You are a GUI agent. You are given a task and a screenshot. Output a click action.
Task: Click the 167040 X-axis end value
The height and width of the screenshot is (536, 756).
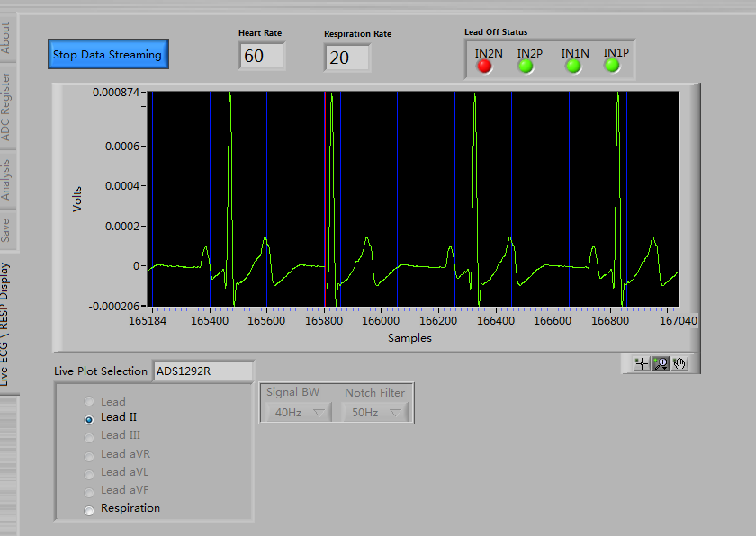click(x=679, y=321)
